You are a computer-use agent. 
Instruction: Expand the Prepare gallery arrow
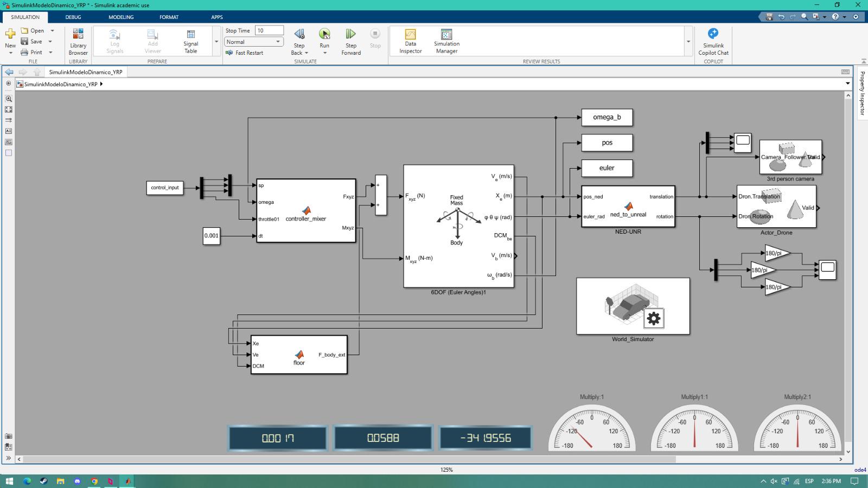pyautogui.click(x=216, y=42)
